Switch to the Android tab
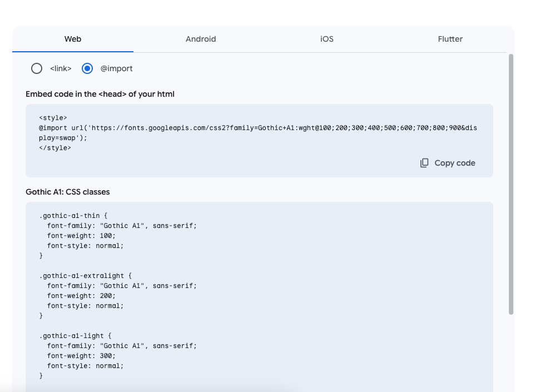Screen dimensions: 535x392 (201, 39)
